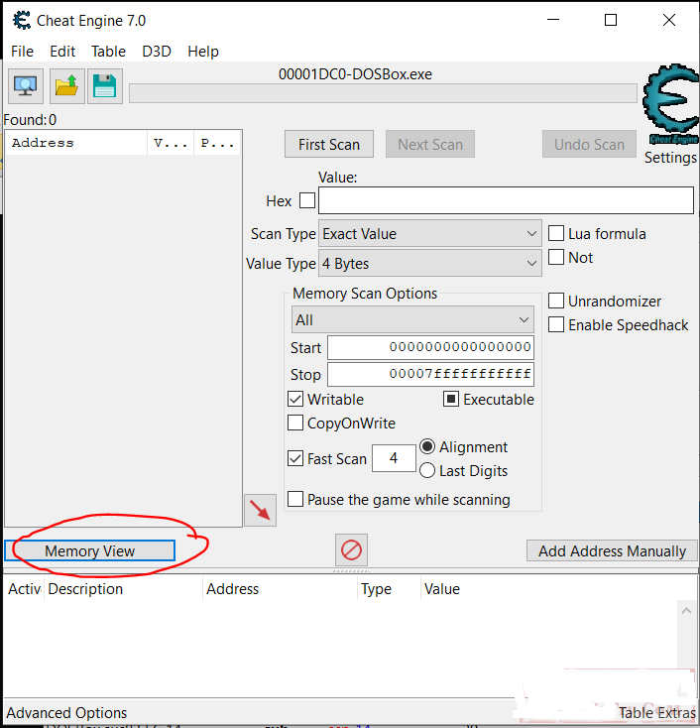700x728 pixels.
Task: Check Pause the game while scanning
Action: [x=295, y=499]
